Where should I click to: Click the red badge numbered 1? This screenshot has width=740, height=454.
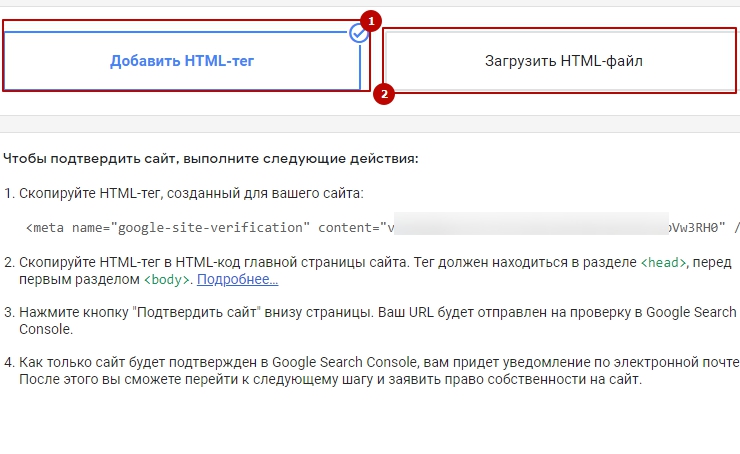[x=372, y=20]
